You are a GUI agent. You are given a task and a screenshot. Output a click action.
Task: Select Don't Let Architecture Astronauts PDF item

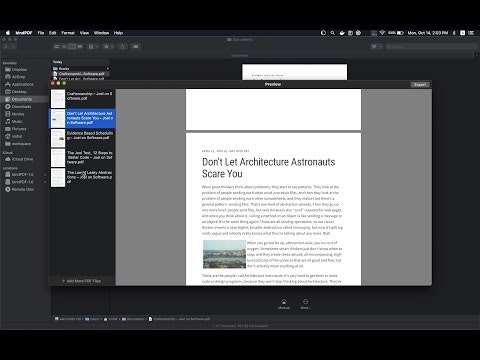82,118
